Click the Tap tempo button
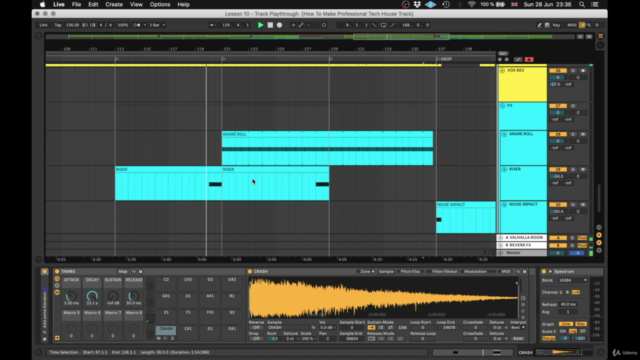The width and height of the screenshot is (640, 360). [x=58, y=25]
